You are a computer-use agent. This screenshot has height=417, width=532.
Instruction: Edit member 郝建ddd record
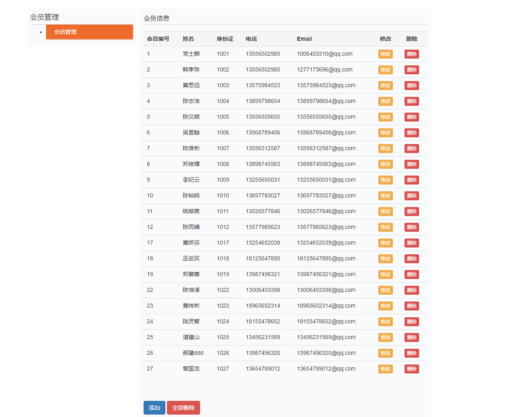click(x=385, y=353)
